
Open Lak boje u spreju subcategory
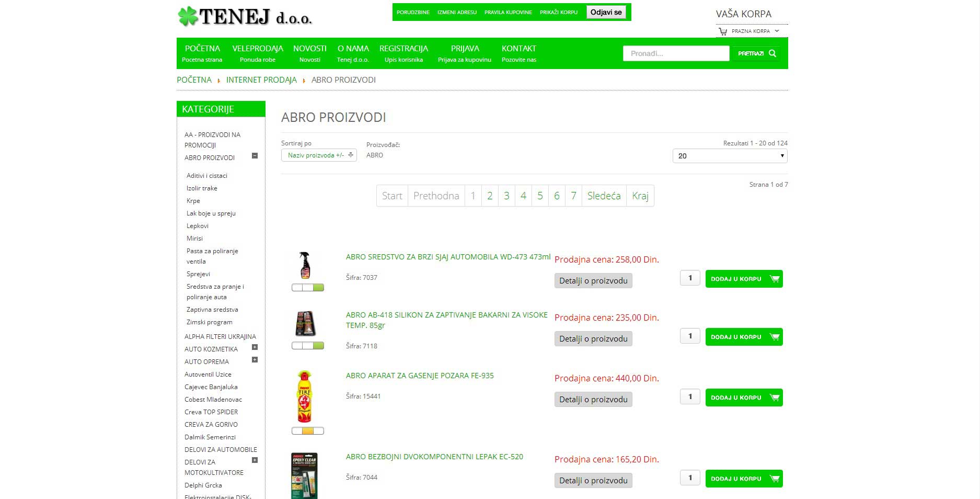pos(211,213)
